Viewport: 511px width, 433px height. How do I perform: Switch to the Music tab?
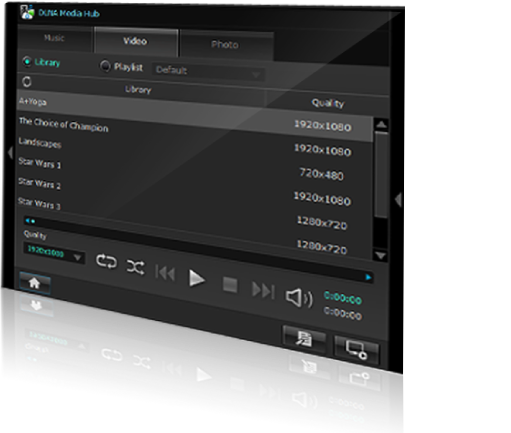point(55,39)
